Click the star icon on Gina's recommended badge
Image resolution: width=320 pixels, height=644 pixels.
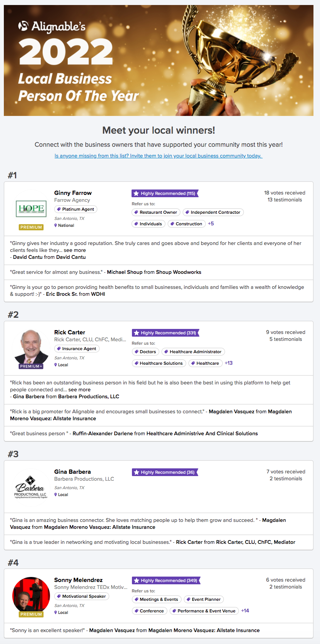coord(137,472)
